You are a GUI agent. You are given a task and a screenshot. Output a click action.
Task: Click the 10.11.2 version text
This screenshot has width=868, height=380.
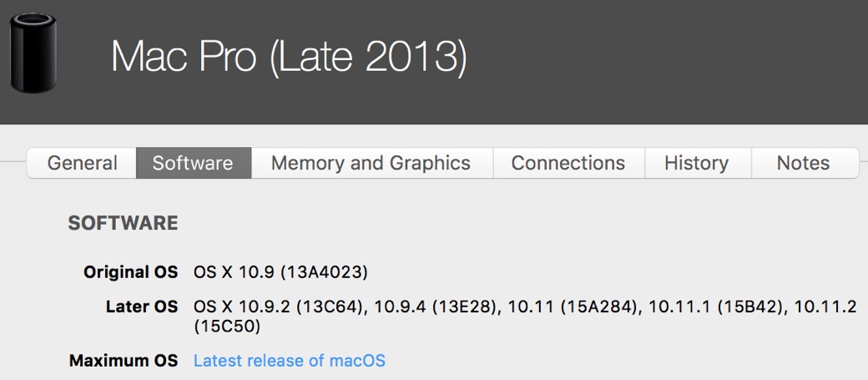click(826, 307)
